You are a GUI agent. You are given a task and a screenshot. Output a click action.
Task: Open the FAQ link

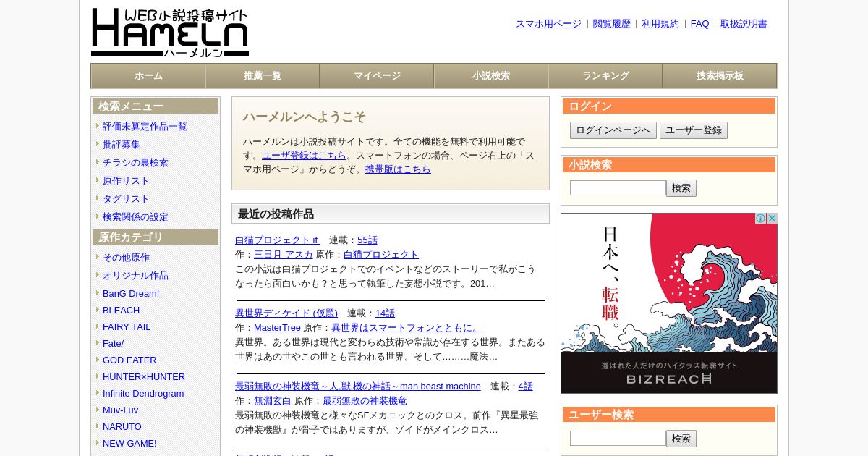pyautogui.click(x=700, y=24)
